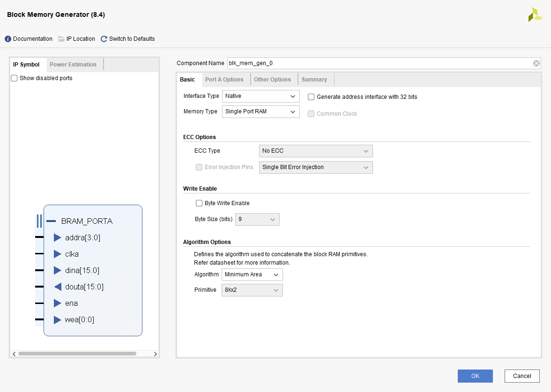551x392 pixels.
Task: Enable the Byte Write Enable option
Action: (199, 203)
